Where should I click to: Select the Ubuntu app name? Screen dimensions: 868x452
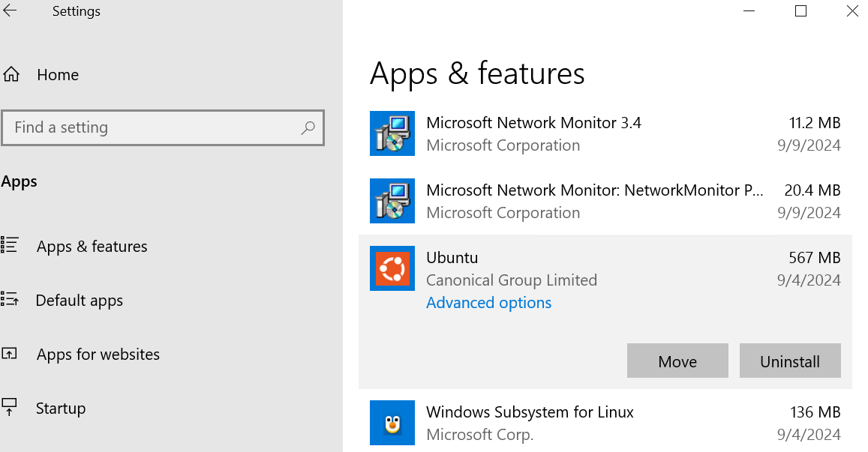click(452, 258)
